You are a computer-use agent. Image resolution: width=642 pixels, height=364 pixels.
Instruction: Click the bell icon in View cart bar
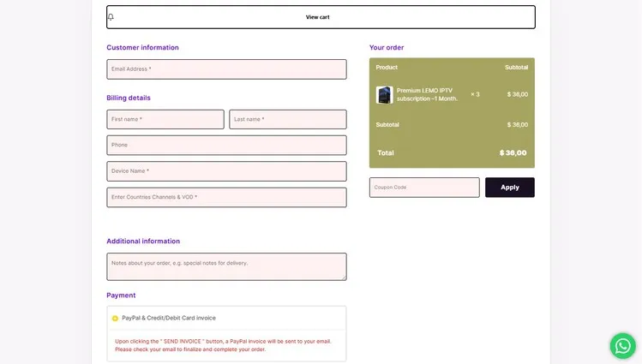pyautogui.click(x=111, y=17)
